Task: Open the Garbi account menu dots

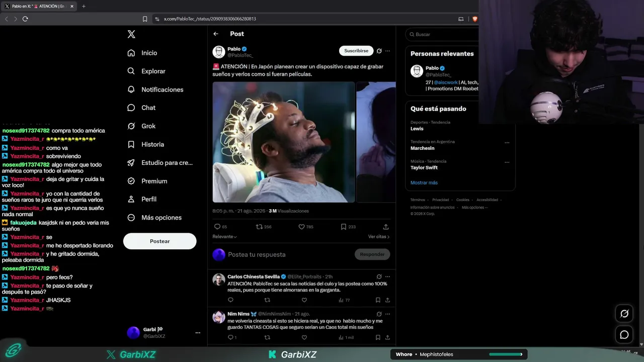Action: 198,333
